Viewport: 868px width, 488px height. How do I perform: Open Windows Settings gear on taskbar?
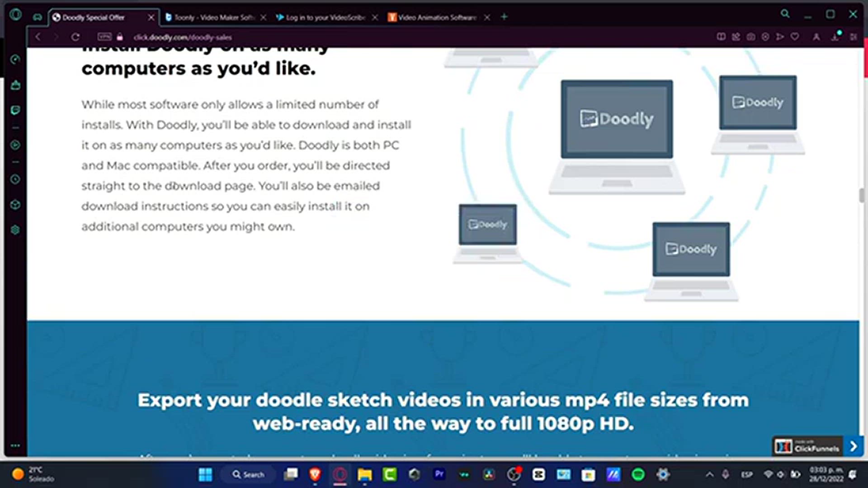pyautogui.click(x=663, y=474)
